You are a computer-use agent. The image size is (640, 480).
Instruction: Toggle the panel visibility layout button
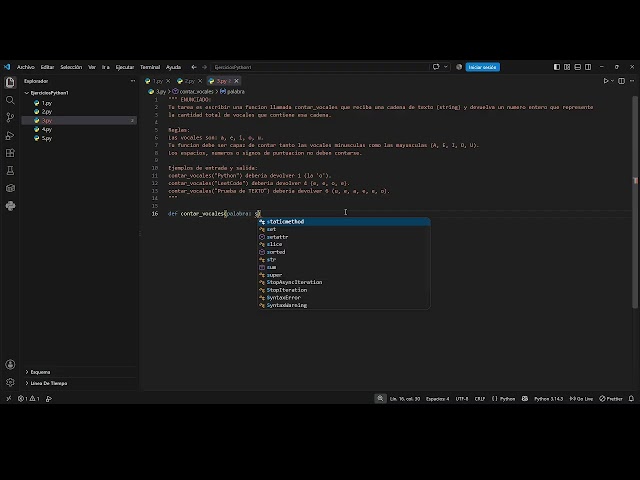(x=577, y=67)
